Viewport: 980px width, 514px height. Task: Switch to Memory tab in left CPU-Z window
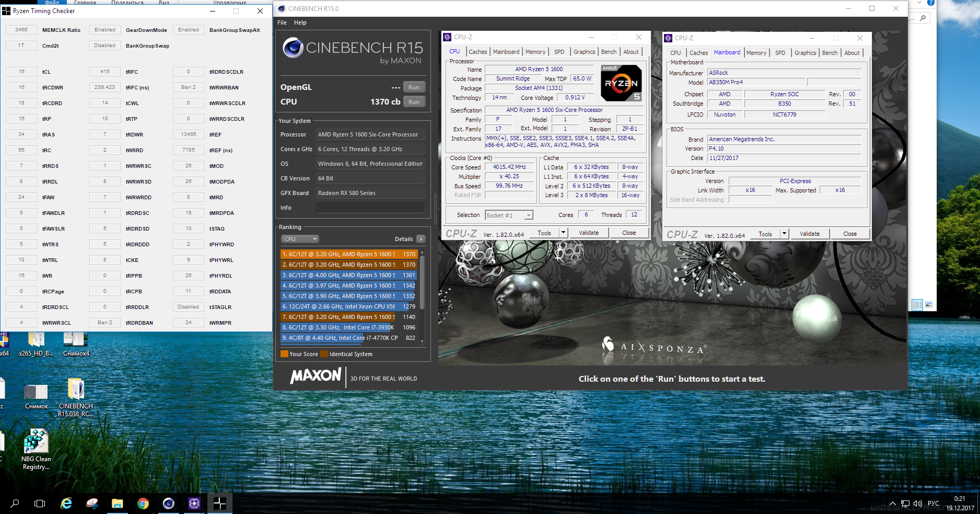[x=535, y=52]
